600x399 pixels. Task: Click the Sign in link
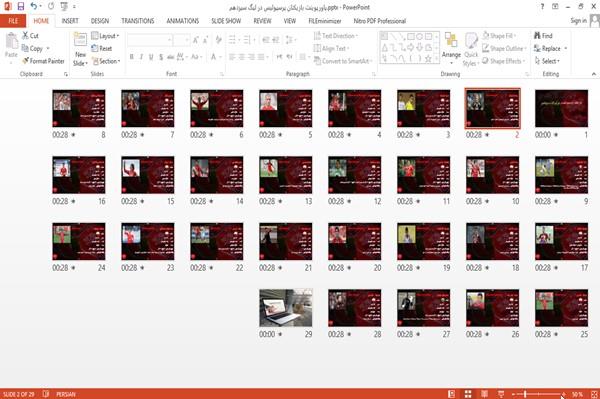pyautogui.click(x=578, y=21)
